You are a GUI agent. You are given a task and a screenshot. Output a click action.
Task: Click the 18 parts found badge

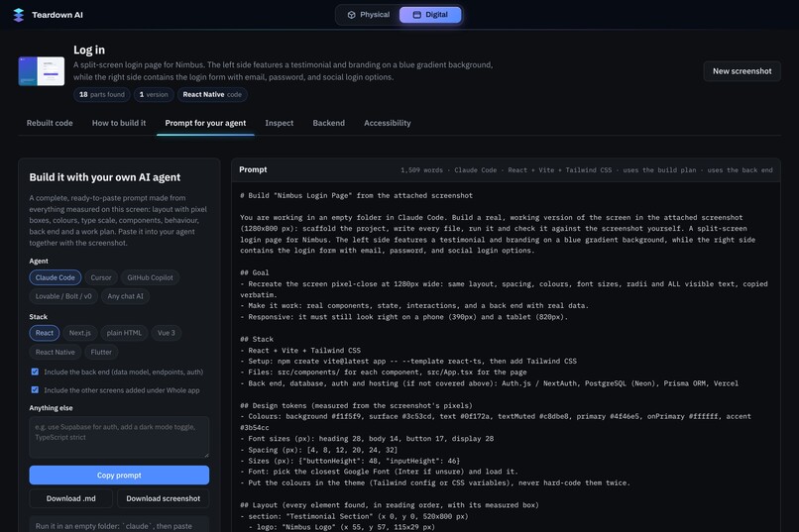tap(102, 95)
